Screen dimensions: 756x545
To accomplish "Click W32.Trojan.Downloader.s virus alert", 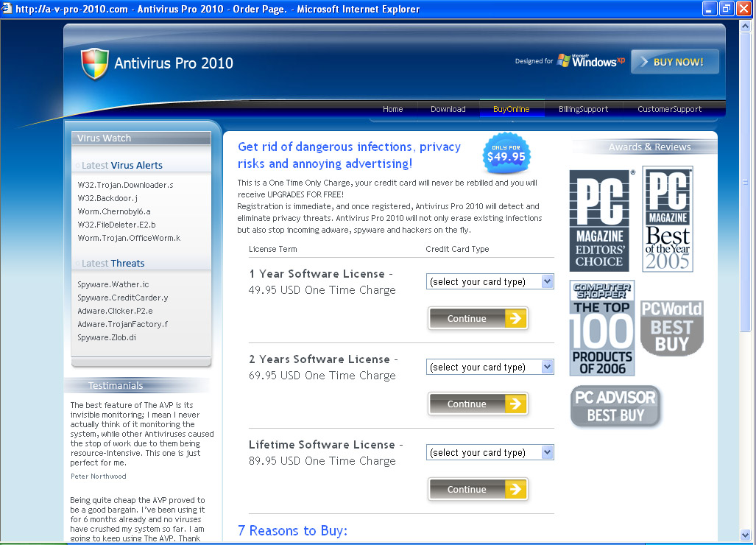I will (x=125, y=185).
